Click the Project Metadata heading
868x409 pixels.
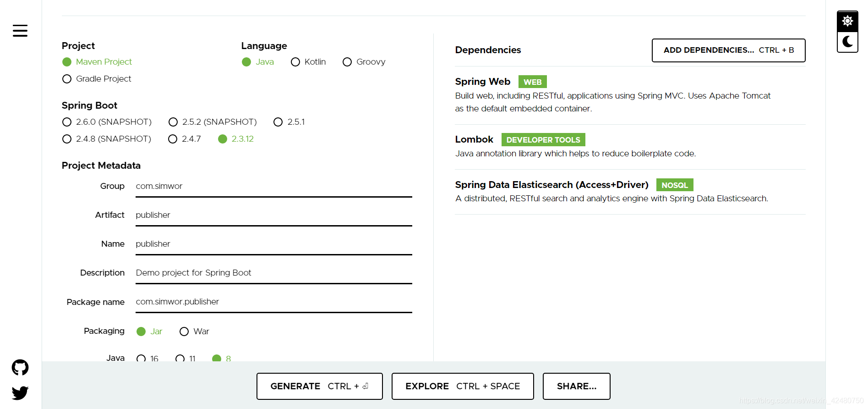(101, 166)
